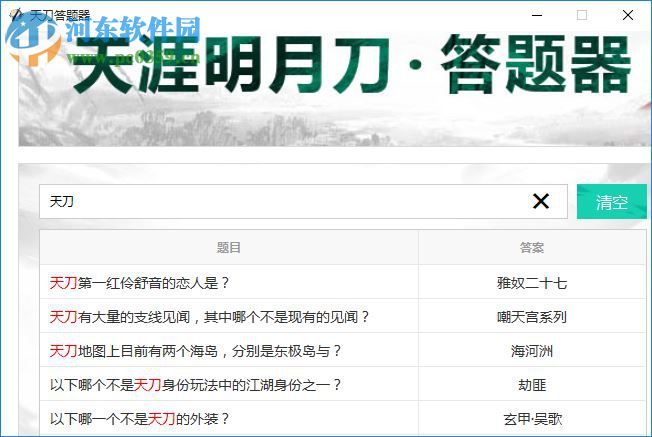Focus the search field containing 天刀

pos(303,202)
